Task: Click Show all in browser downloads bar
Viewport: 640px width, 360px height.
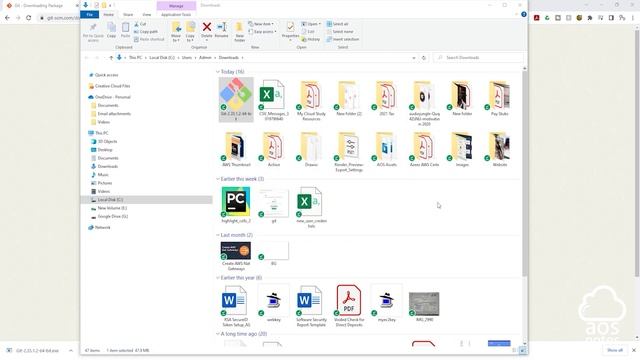Action: pos(615,350)
